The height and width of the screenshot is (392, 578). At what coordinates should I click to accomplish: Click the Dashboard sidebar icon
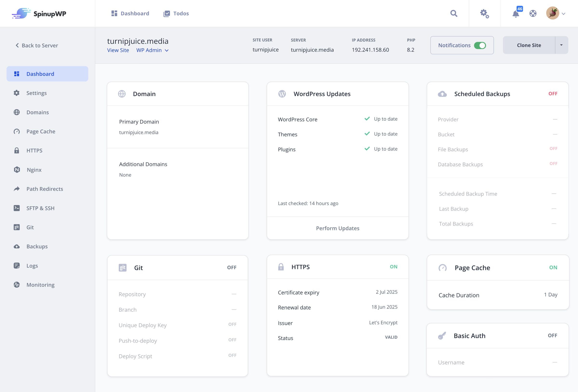(17, 73)
